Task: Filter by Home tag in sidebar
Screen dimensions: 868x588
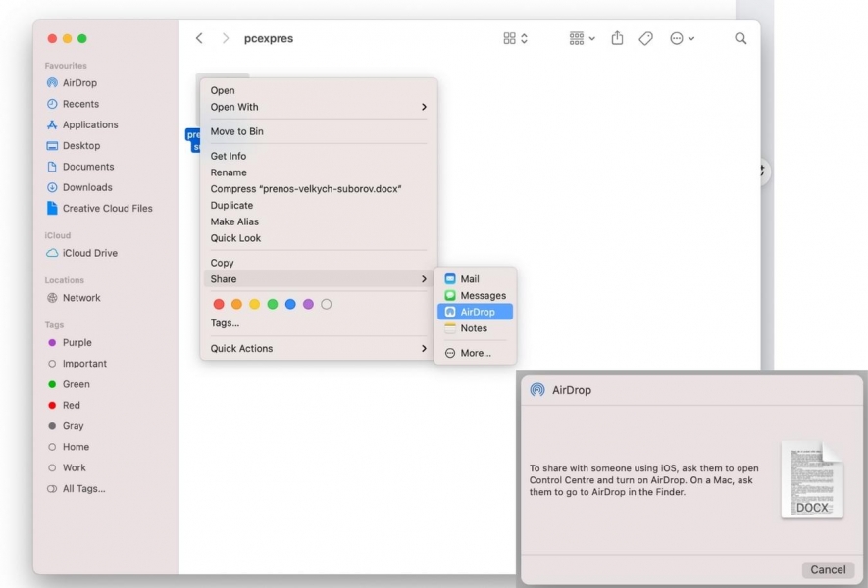Action: [68, 447]
